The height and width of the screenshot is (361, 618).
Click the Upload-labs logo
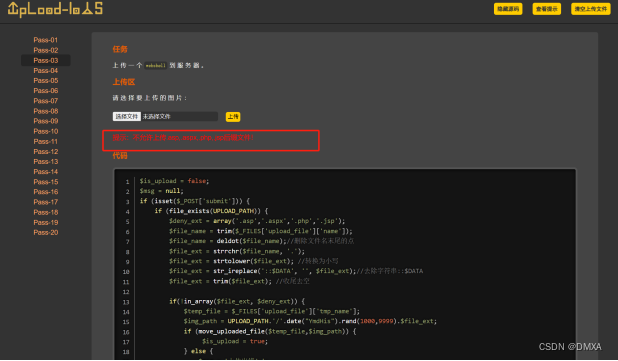55,9
